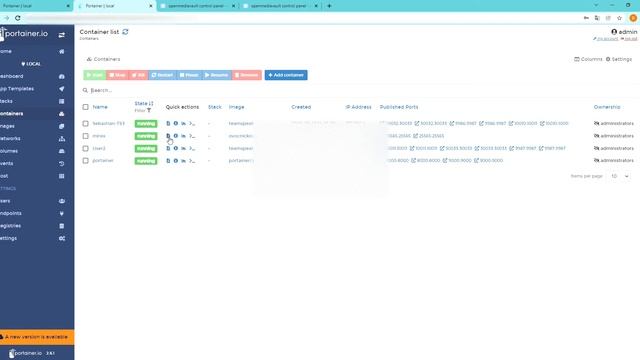Open Host in the sidebar
Image resolution: width=640 pixels, height=360 pixels.
pyautogui.click(x=33, y=176)
